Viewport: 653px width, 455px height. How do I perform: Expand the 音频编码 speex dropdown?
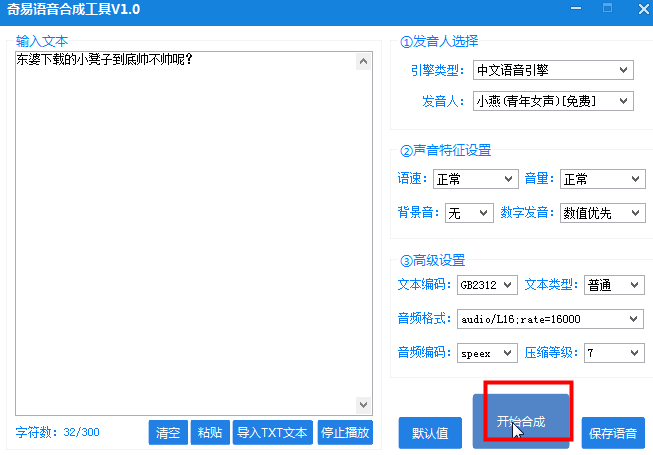[x=487, y=353]
